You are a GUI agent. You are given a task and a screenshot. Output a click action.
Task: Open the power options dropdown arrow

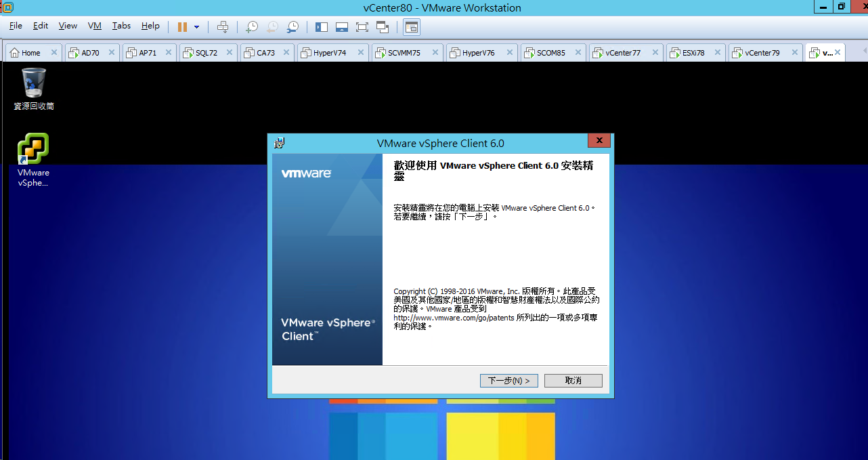[197, 27]
